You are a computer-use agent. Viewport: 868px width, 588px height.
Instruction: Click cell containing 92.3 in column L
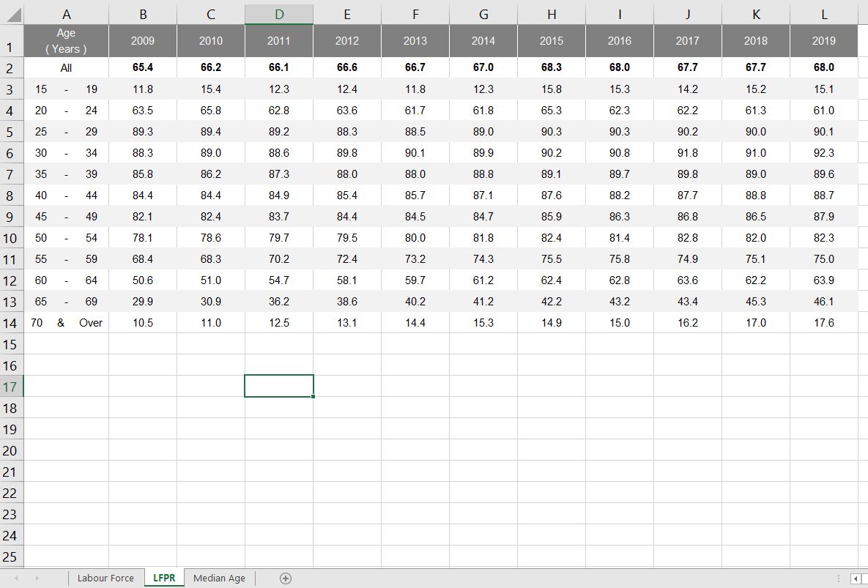pyautogui.click(x=823, y=153)
